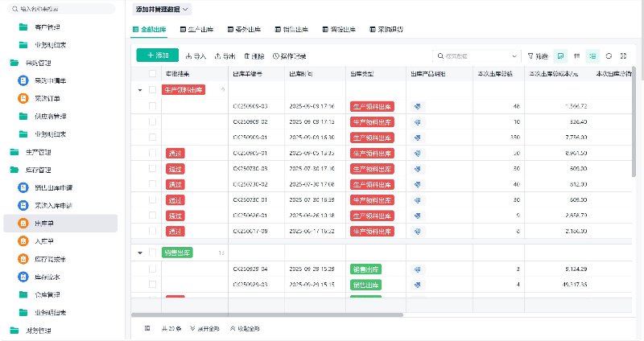This screenshot has width=644, height=341.
Task: Click the horizontal table scrollbar
Action: (267, 314)
